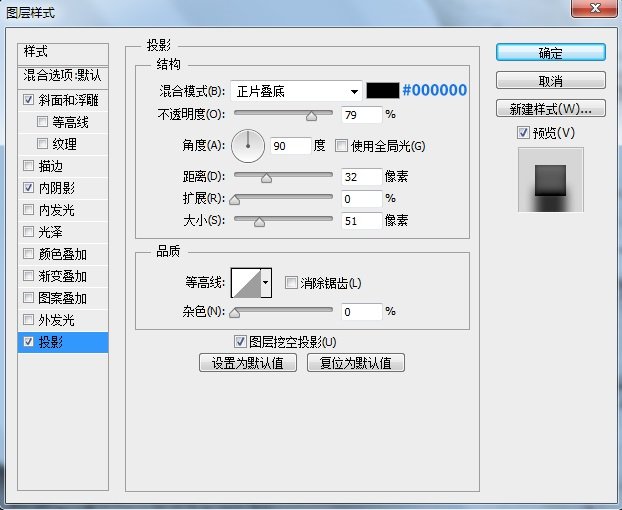
Task: Toggle the 斜面和浮雕 checkbox
Action: point(29,99)
